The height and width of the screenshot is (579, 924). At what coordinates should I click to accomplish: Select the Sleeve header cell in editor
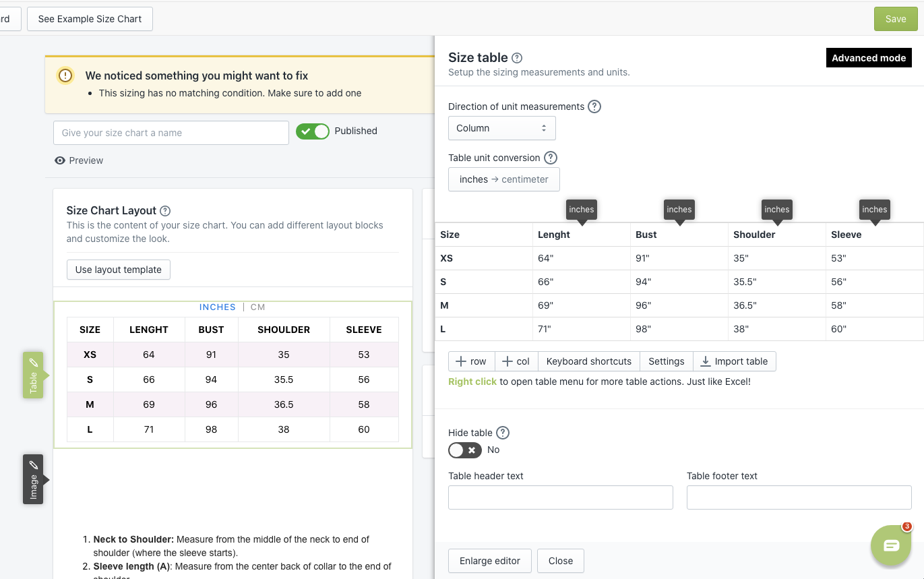(x=875, y=235)
